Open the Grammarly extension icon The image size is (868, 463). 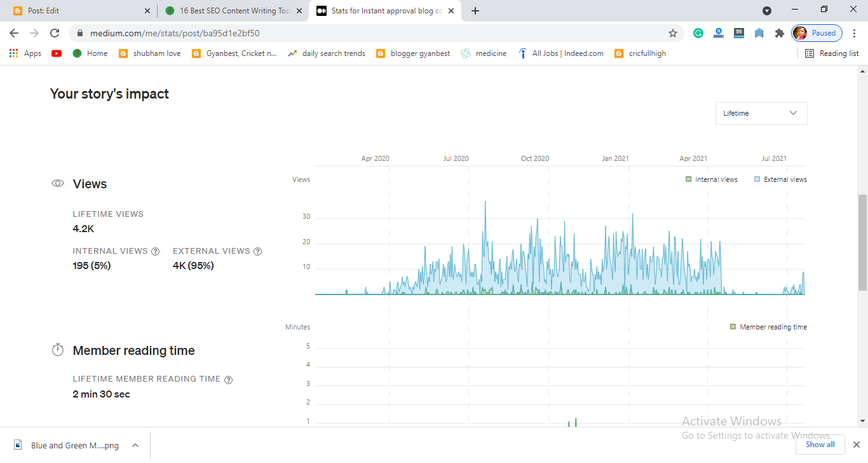[x=698, y=33]
